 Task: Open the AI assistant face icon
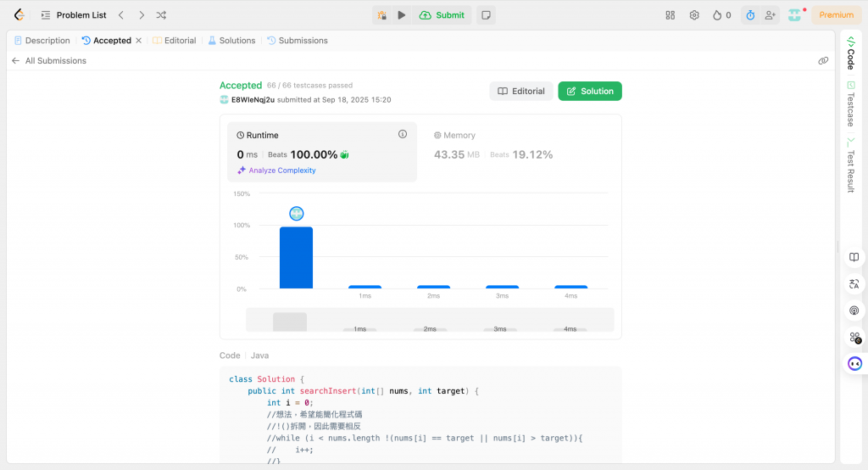click(x=854, y=364)
